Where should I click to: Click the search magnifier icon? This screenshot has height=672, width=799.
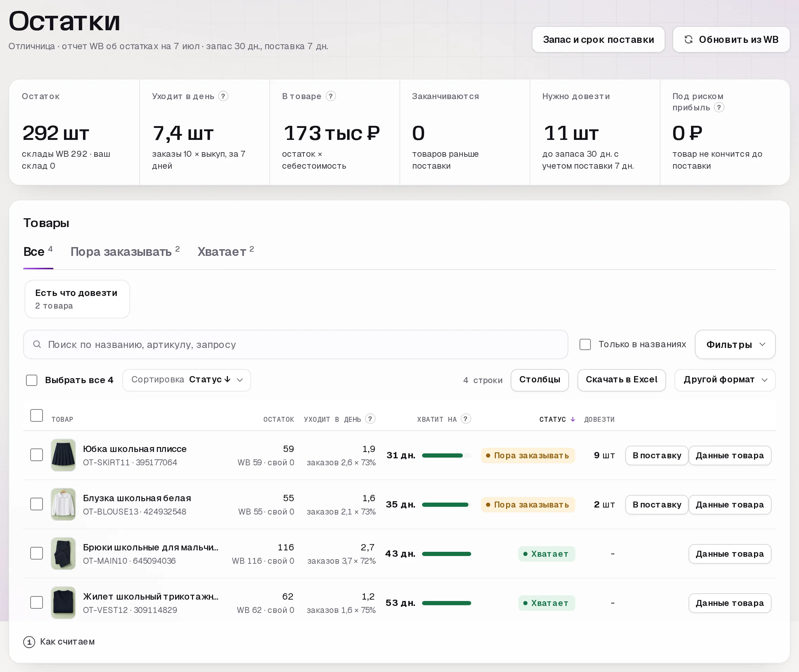pos(37,344)
